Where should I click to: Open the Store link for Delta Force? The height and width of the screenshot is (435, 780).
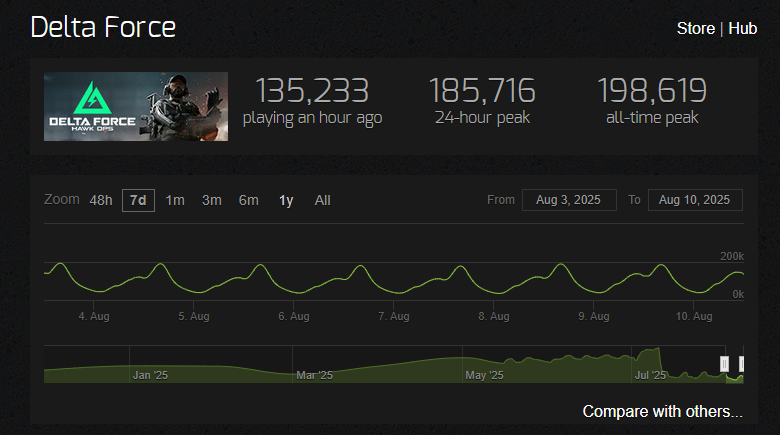(695, 28)
